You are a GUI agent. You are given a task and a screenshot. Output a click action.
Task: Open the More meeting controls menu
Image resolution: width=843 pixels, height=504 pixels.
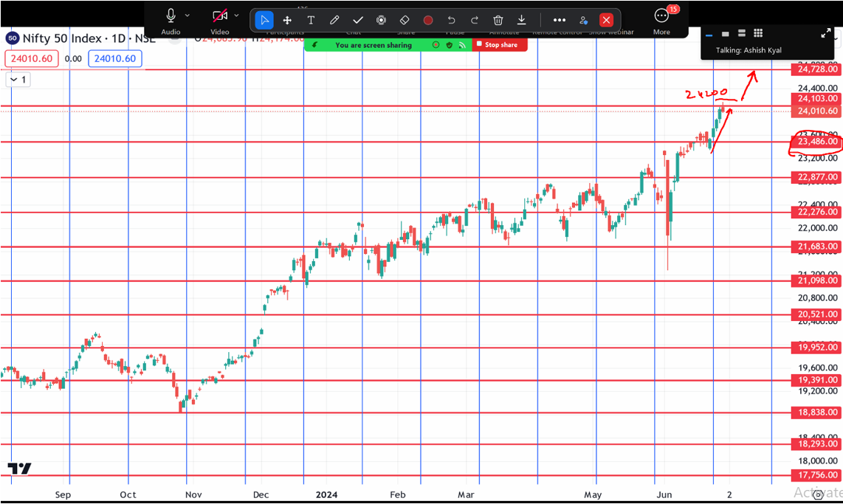[661, 21]
